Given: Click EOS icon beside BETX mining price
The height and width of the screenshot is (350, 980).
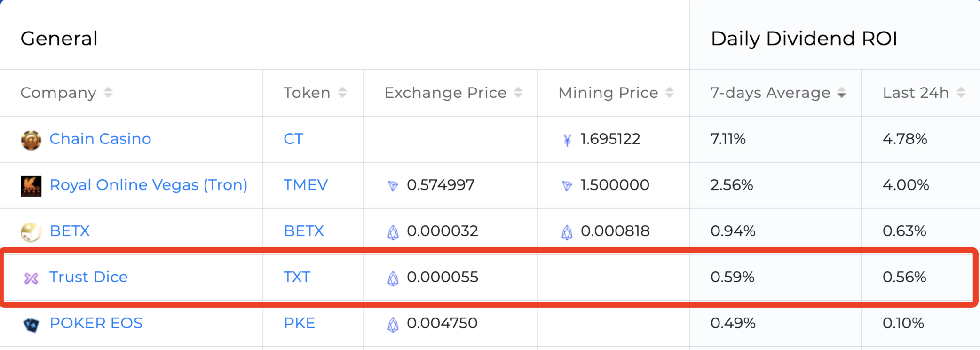Looking at the screenshot, I should [567, 232].
